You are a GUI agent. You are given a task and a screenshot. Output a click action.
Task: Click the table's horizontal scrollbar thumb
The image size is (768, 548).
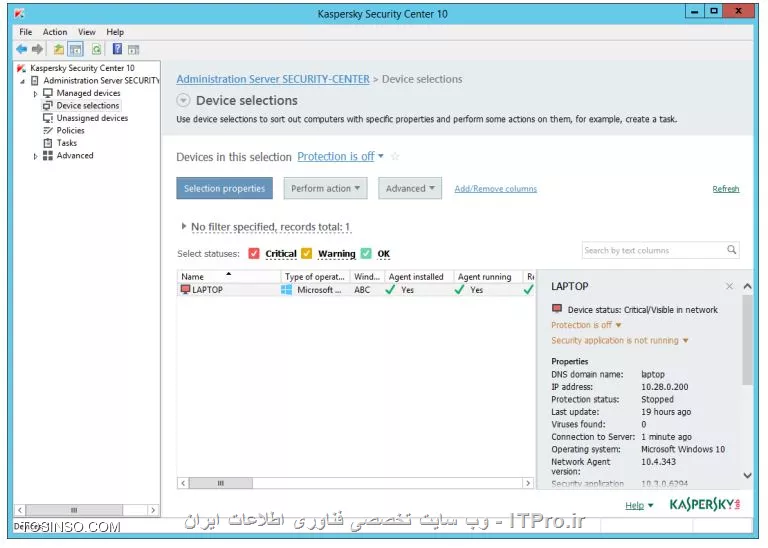221,483
